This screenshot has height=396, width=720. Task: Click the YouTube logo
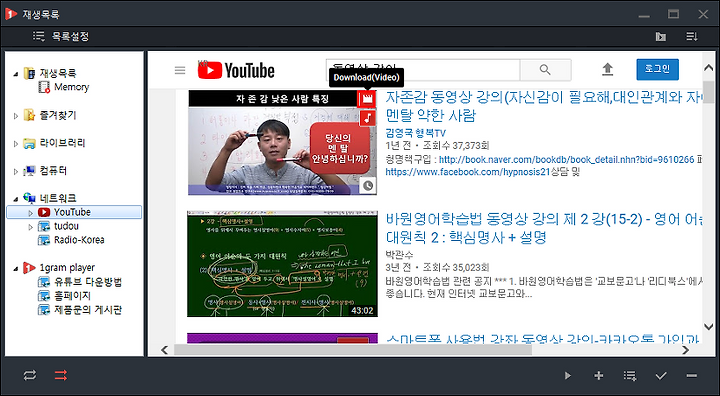pyautogui.click(x=236, y=70)
